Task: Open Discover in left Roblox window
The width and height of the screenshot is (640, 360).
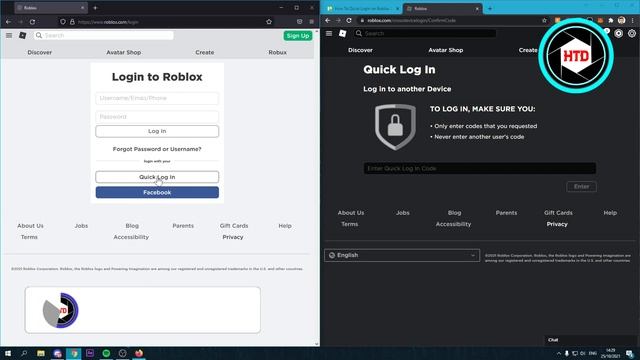Action: 40,52
